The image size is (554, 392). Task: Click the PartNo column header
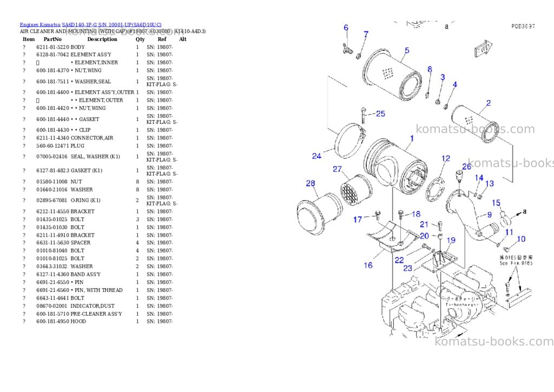[52, 39]
